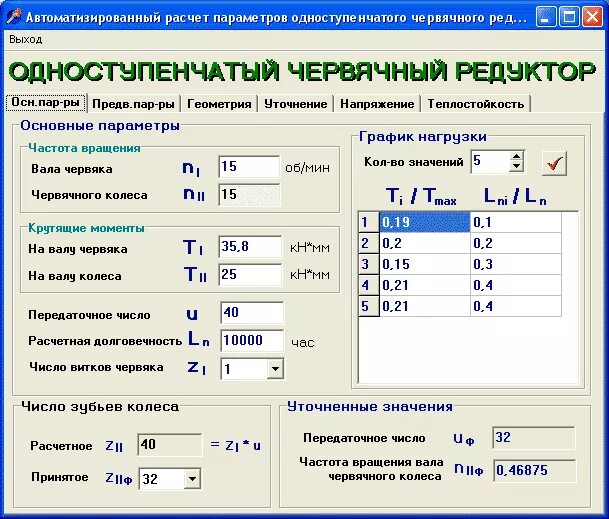Select cell 0,15 in row 3
This screenshot has width=609, height=519.
[425, 264]
